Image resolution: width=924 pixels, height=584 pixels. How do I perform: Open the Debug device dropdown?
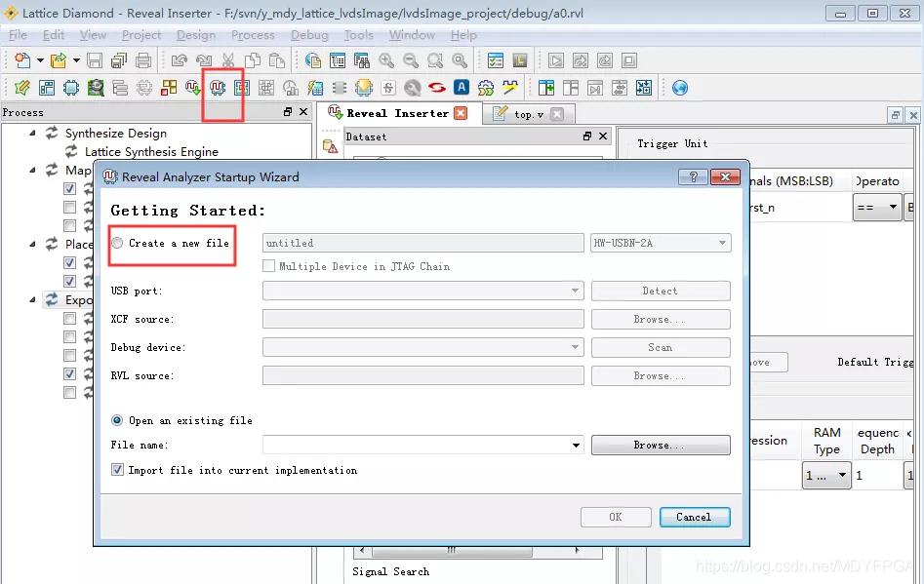tap(423, 347)
